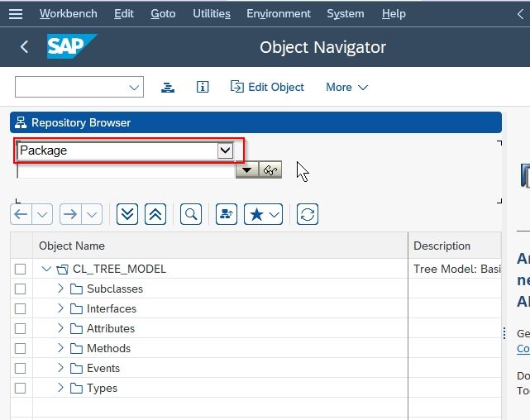Expand the Events folder
This screenshot has height=420, width=530.
tap(60, 368)
